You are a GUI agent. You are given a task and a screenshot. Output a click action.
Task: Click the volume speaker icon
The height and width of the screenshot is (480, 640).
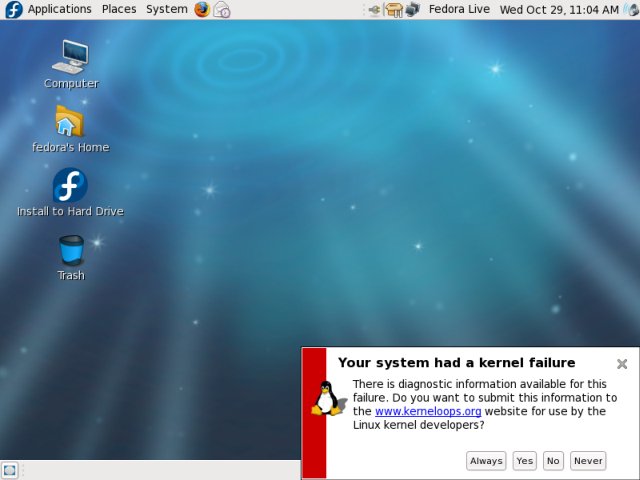[631, 10]
